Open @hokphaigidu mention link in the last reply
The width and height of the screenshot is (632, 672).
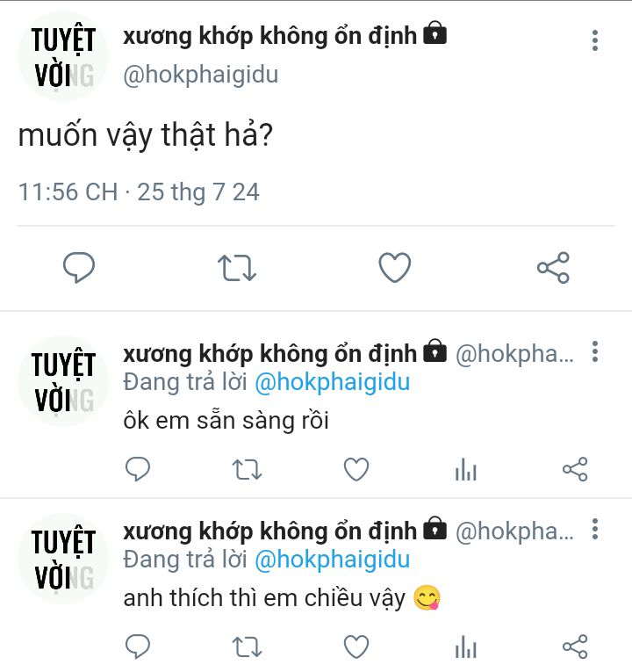click(x=332, y=560)
